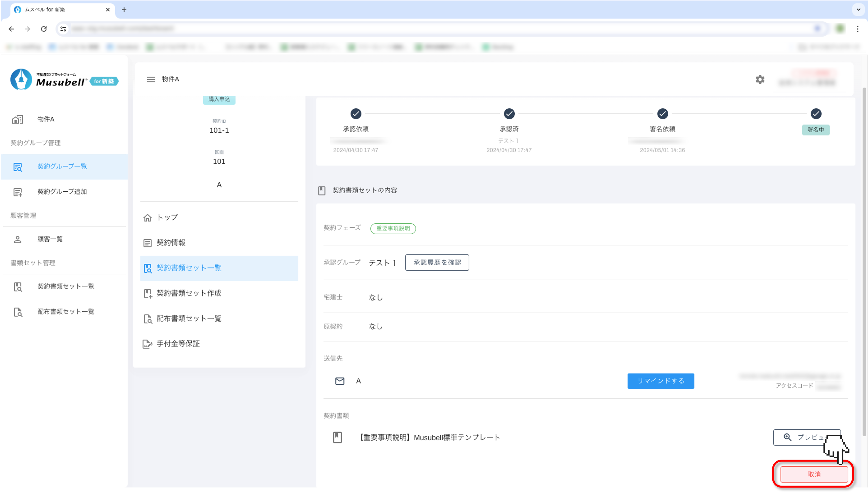This screenshot has height=494, width=868.
Task: Reload the page using the browser refresh icon
Action: point(44,29)
